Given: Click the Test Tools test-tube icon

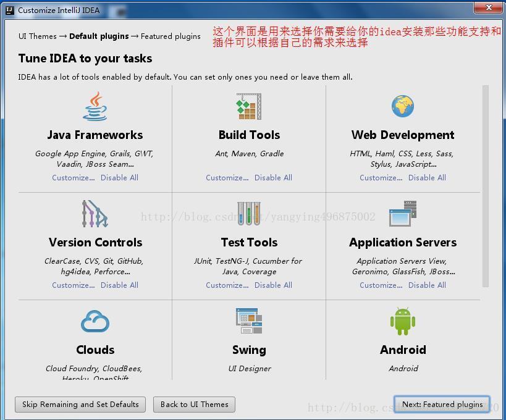Looking at the screenshot, I should click(249, 214).
